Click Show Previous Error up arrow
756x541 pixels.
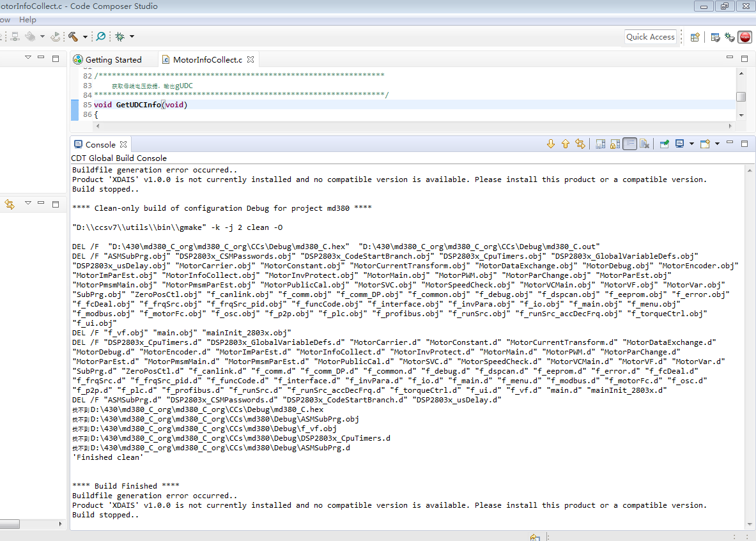[x=566, y=144]
